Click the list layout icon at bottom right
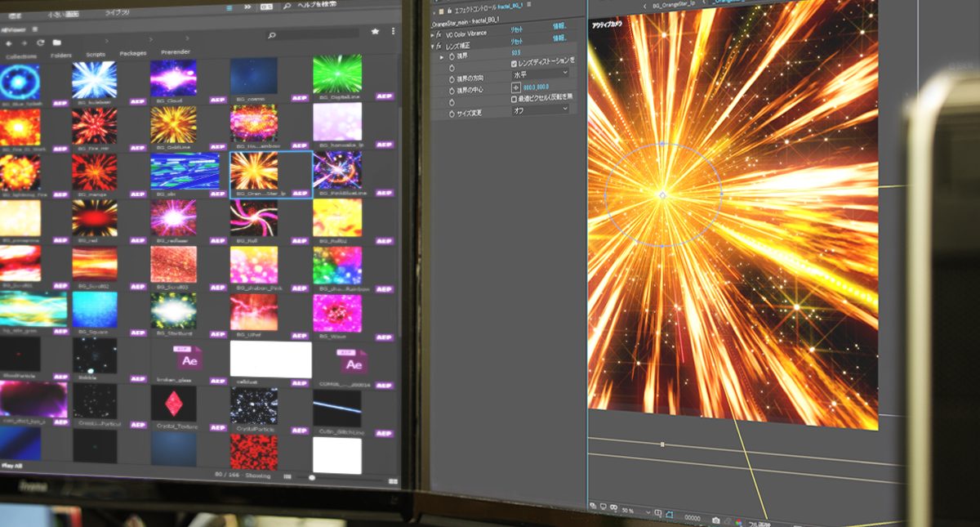Screen dimensions: 980x527 (393, 482)
